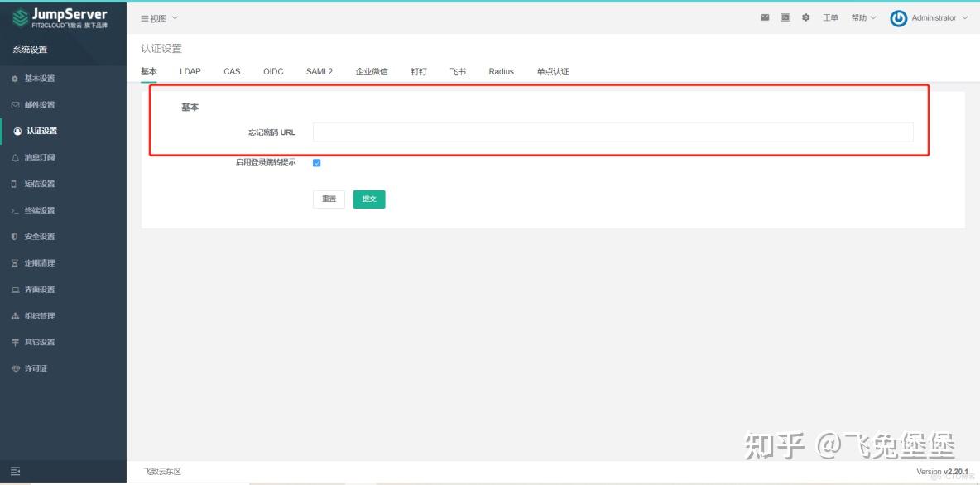This screenshot has width=980, height=485.
Task: Click the gear icon in the top bar
Action: pyautogui.click(x=805, y=17)
